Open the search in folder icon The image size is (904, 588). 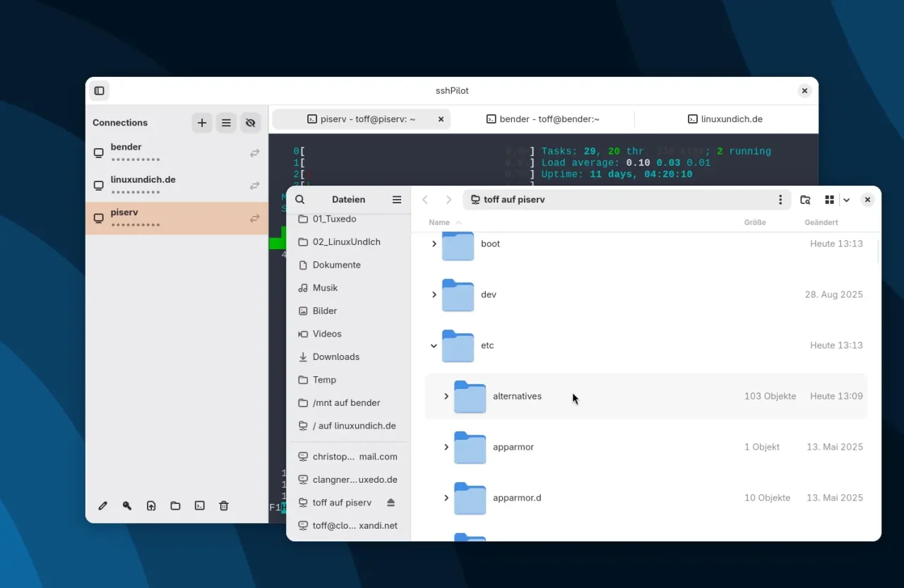805,199
